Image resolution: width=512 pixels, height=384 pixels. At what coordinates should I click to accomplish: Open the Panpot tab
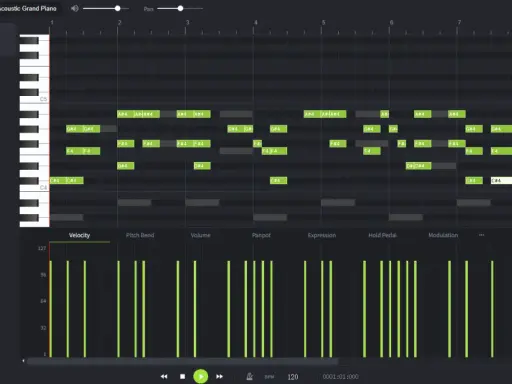pos(261,235)
